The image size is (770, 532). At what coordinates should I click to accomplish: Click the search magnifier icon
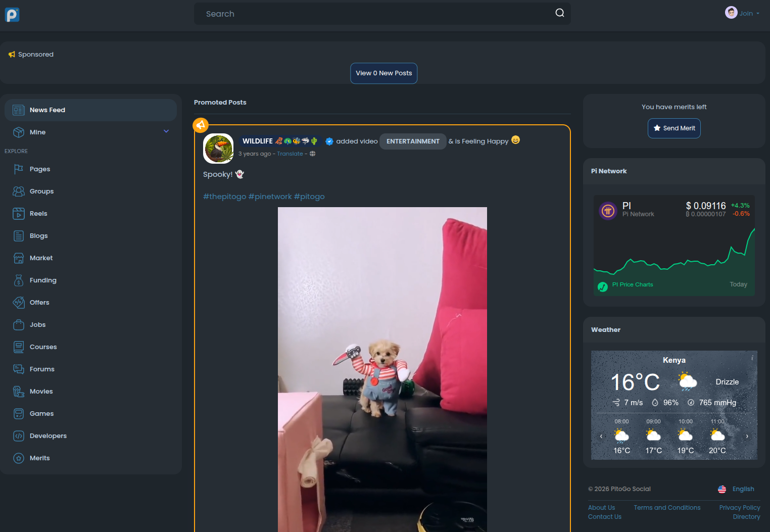click(560, 13)
